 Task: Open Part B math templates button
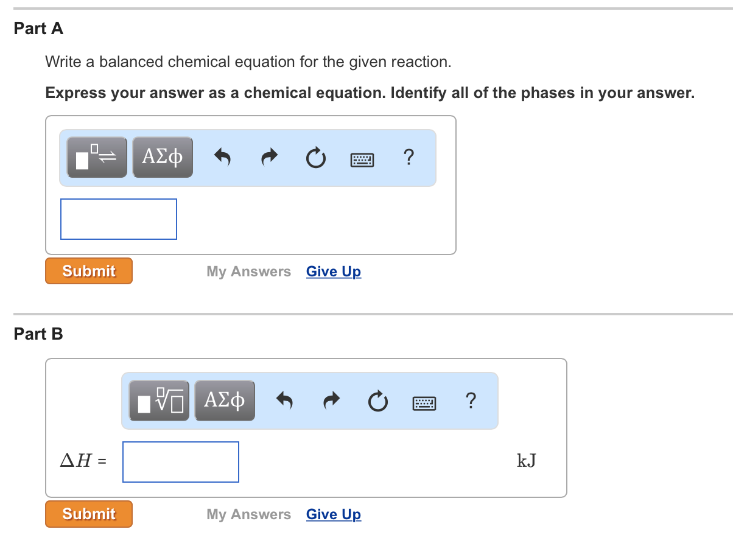pyautogui.click(x=159, y=401)
